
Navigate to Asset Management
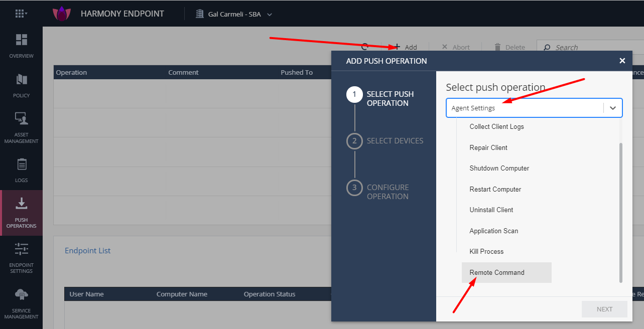(x=22, y=128)
